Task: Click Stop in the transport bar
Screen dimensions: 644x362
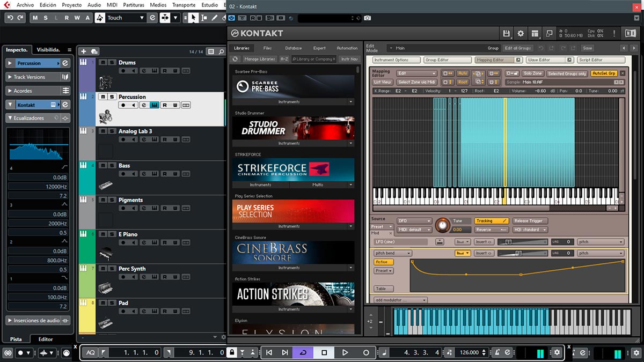Action: (x=324, y=352)
